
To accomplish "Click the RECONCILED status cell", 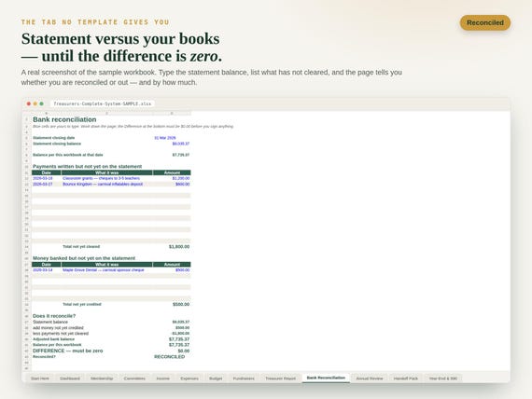I will point(169,357).
